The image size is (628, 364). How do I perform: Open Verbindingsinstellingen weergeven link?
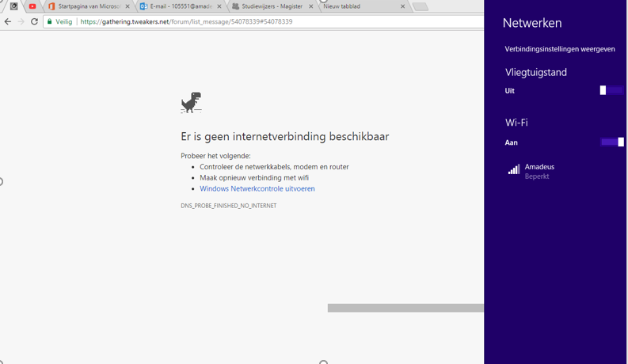tap(560, 49)
